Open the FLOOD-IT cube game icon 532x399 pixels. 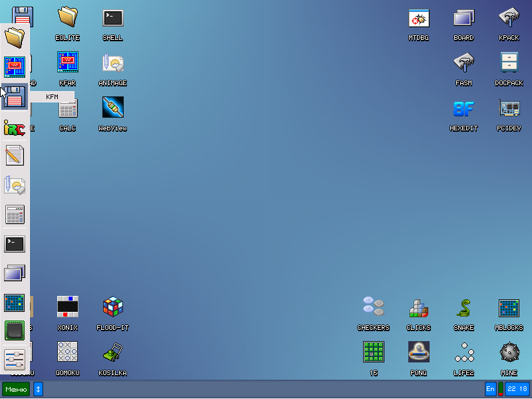[x=112, y=307]
